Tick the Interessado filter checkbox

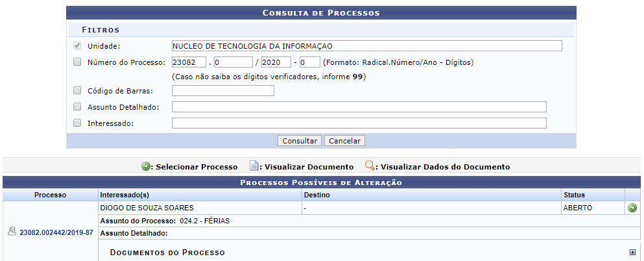(x=77, y=123)
